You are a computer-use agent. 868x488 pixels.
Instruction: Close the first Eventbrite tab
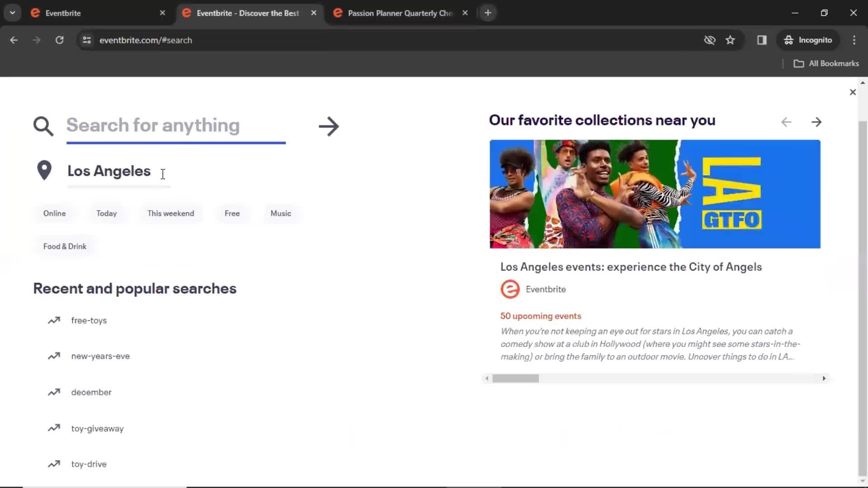(162, 13)
